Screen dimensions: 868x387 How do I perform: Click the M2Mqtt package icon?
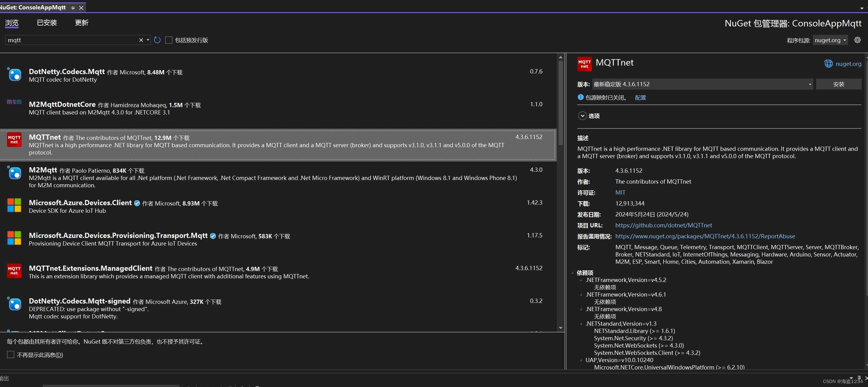(14, 172)
